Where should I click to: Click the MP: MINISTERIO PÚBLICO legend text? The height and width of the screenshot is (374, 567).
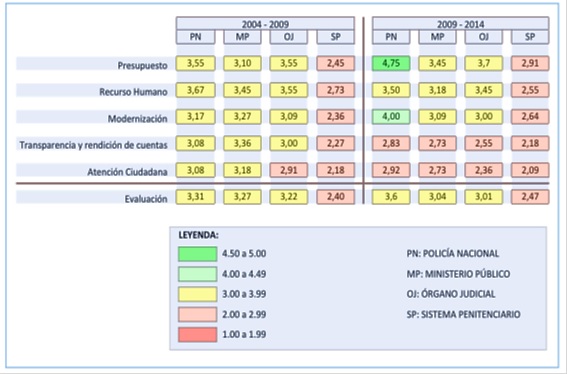pos(458,274)
